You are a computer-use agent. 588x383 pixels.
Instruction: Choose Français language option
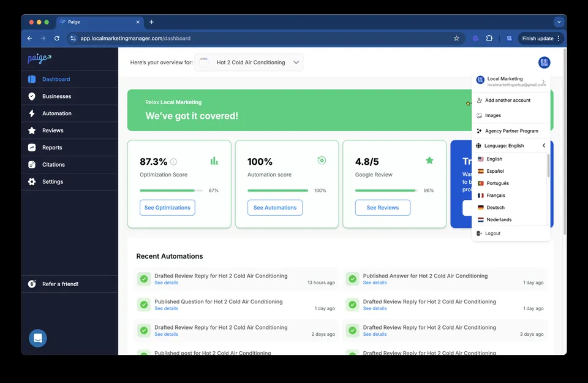coord(509,195)
